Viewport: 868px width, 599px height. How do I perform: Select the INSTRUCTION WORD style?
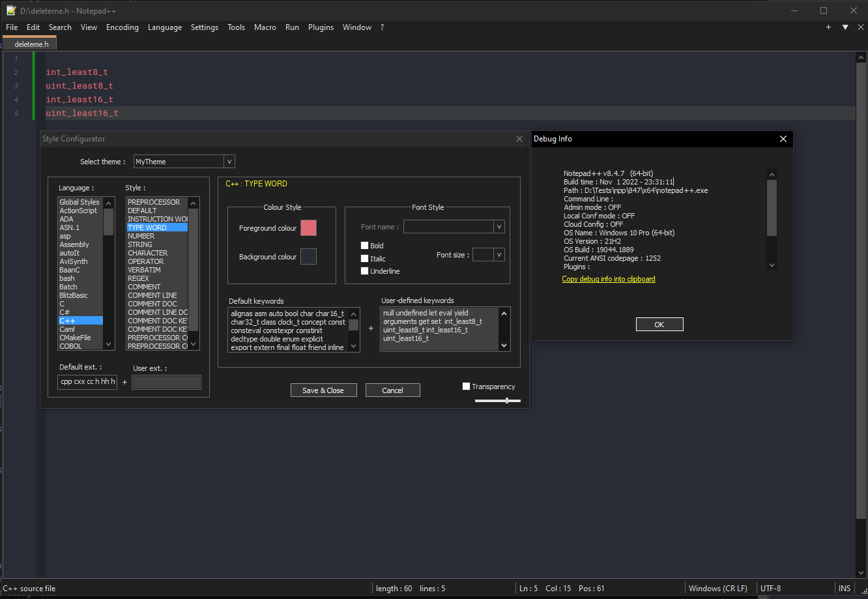(157, 219)
